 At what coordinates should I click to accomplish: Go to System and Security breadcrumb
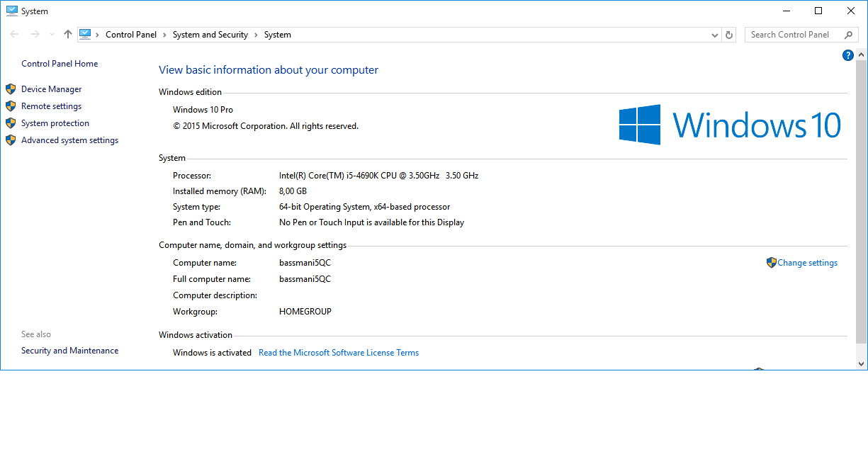coord(210,35)
